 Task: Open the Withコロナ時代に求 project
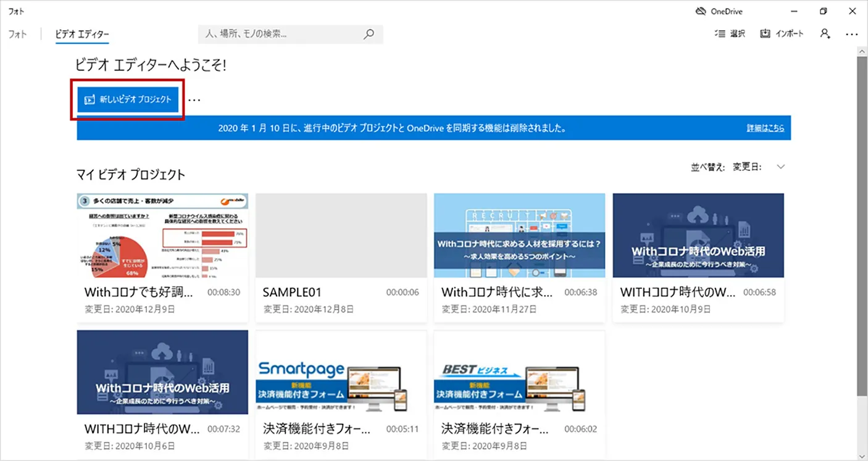(x=519, y=235)
